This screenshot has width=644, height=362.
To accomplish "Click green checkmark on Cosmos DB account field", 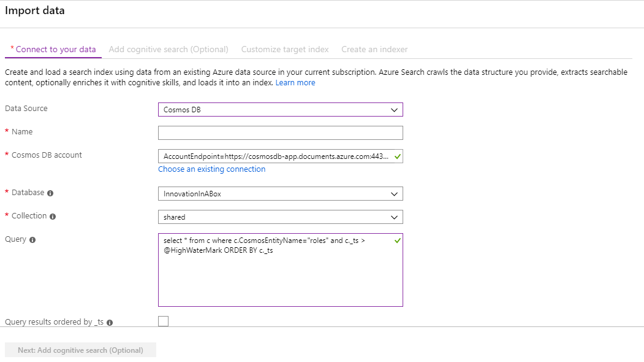I will point(397,156).
